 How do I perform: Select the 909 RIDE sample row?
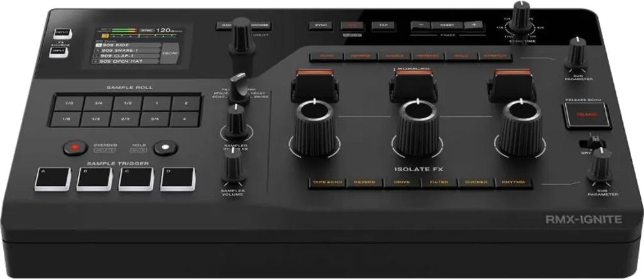click(x=128, y=45)
